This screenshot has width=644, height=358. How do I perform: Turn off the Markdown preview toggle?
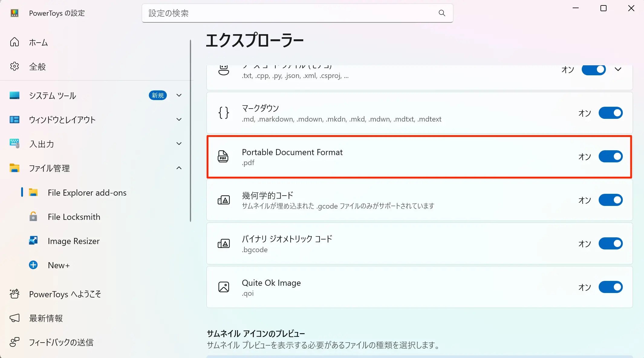pos(610,113)
